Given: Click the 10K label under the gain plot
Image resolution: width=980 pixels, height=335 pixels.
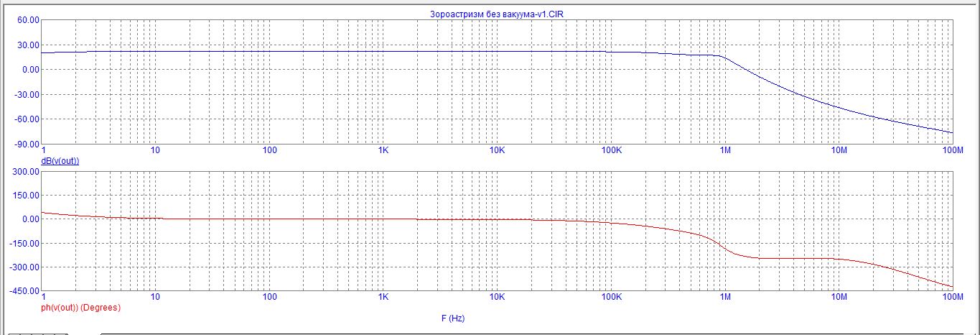Looking at the screenshot, I should coord(497,150).
